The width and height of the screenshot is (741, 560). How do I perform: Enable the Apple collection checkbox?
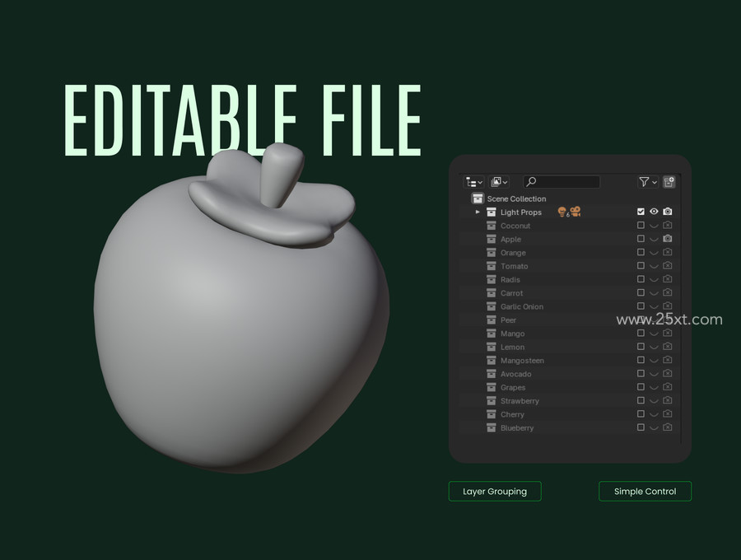[641, 239]
